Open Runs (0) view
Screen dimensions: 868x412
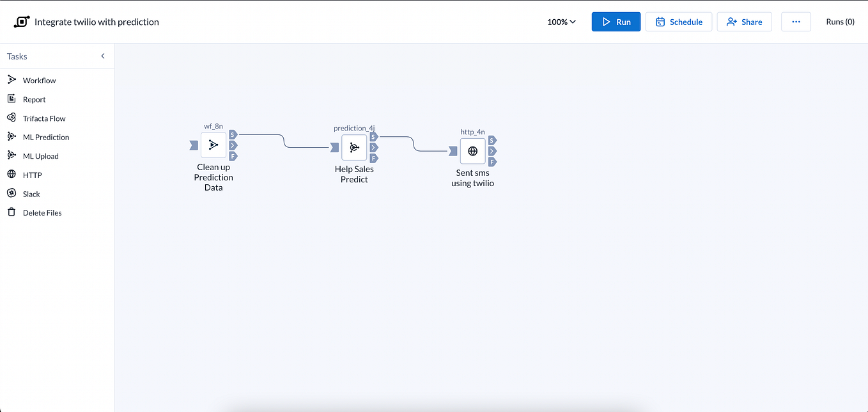click(x=840, y=21)
